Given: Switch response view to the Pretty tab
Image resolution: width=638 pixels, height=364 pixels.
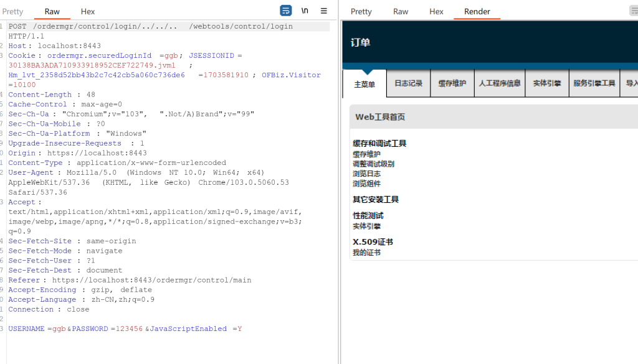Looking at the screenshot, I should click(361, 11).
